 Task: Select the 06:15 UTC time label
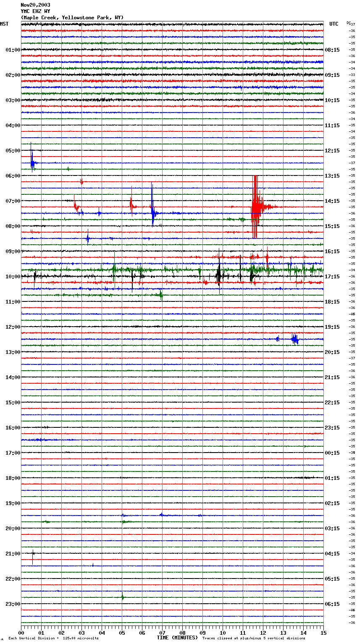coord(332,604)
